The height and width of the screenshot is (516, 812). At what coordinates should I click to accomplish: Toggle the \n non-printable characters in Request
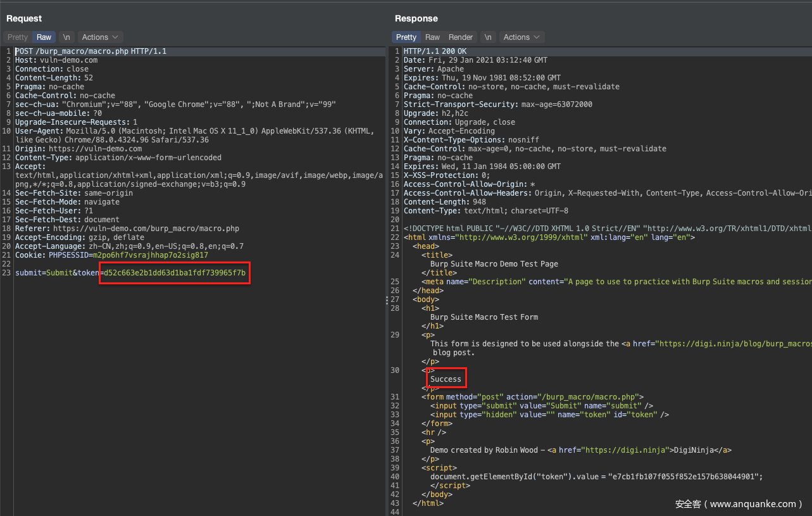click(x=66, y=37)
